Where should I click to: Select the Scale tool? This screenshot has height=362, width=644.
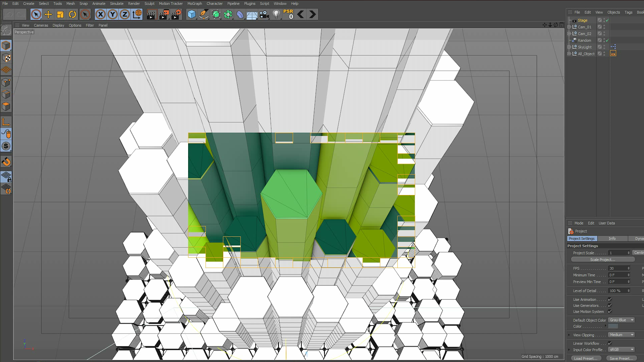[x=60, y=14]
